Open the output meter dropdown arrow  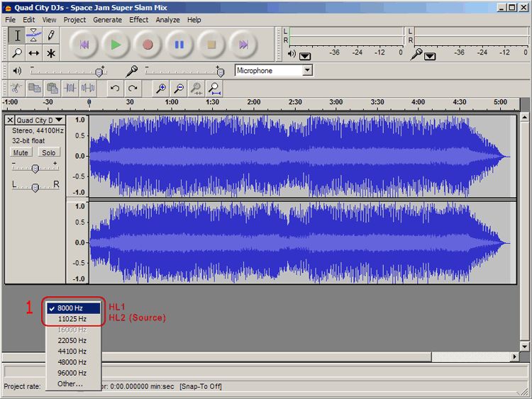tap(305, 55)
